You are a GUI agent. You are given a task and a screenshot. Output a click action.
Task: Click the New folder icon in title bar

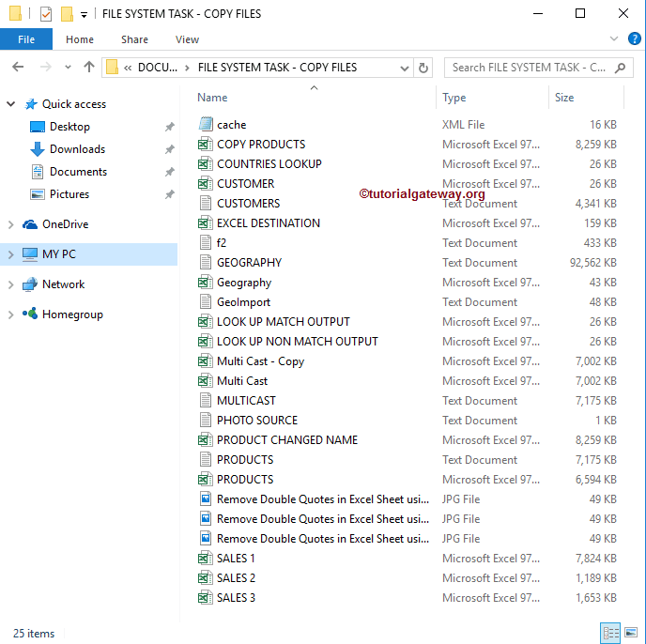(67, 14)
